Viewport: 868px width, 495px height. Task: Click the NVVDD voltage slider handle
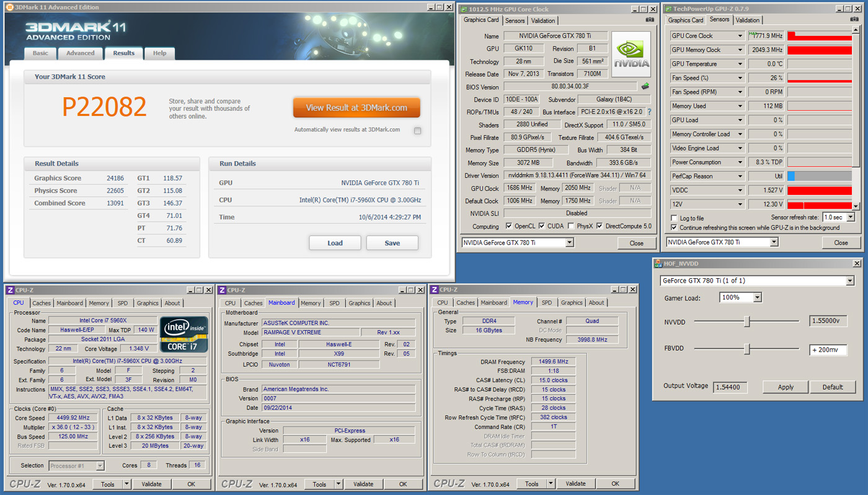tap(747, 321)
